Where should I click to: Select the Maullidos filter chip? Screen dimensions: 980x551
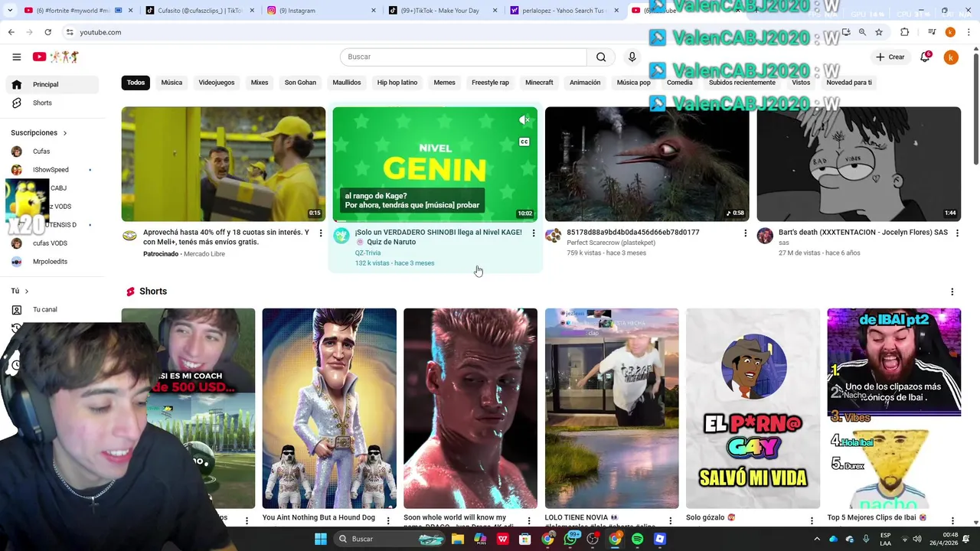point(347,83)
